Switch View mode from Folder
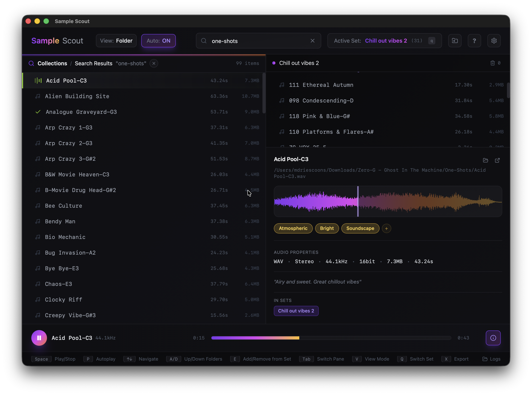 coord(116,41)
